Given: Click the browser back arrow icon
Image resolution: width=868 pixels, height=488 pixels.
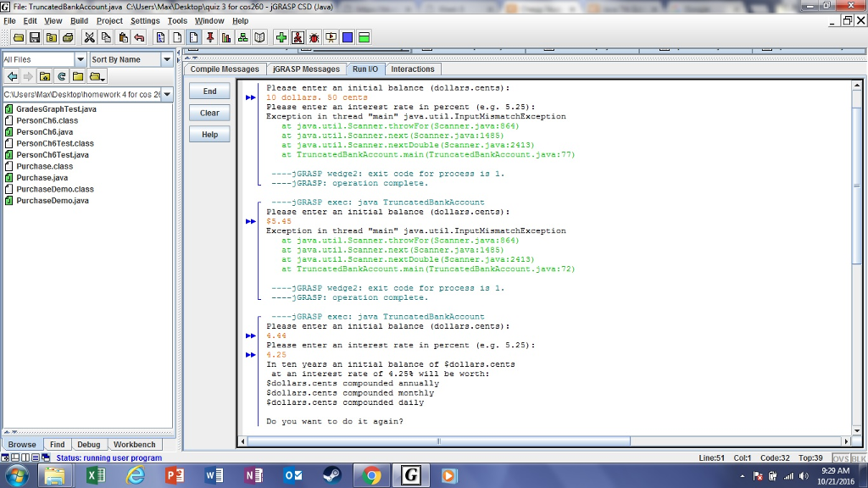Looking at the screenshot, I should (x=12, y=76).
